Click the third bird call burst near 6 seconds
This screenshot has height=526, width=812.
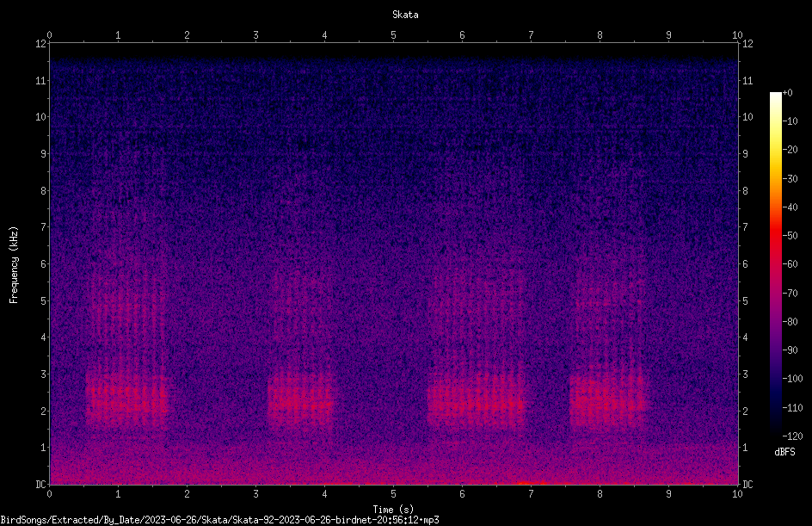click(x=477, y=401)
